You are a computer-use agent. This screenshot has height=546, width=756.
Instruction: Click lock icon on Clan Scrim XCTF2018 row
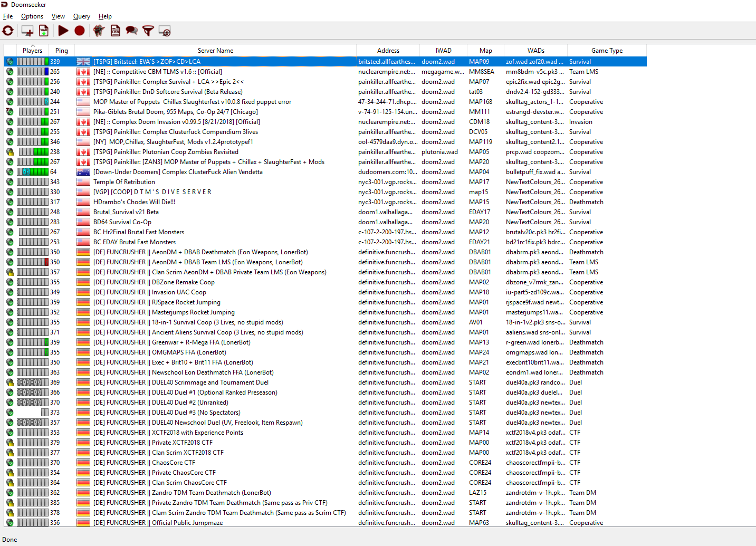(9, 453)
